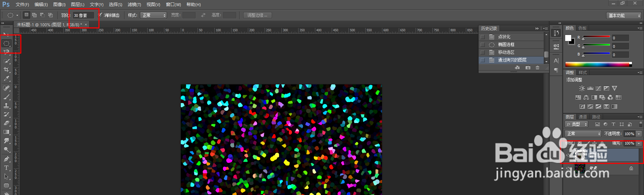This screenshot has width=644, height=195.
Task: Select New selection mode button
Action: (x=26, y=15)
